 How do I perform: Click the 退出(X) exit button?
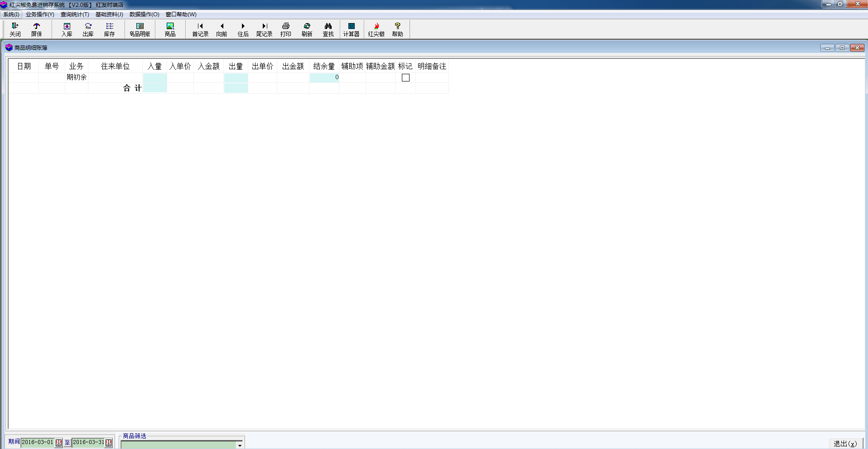[x=845, y=444]
